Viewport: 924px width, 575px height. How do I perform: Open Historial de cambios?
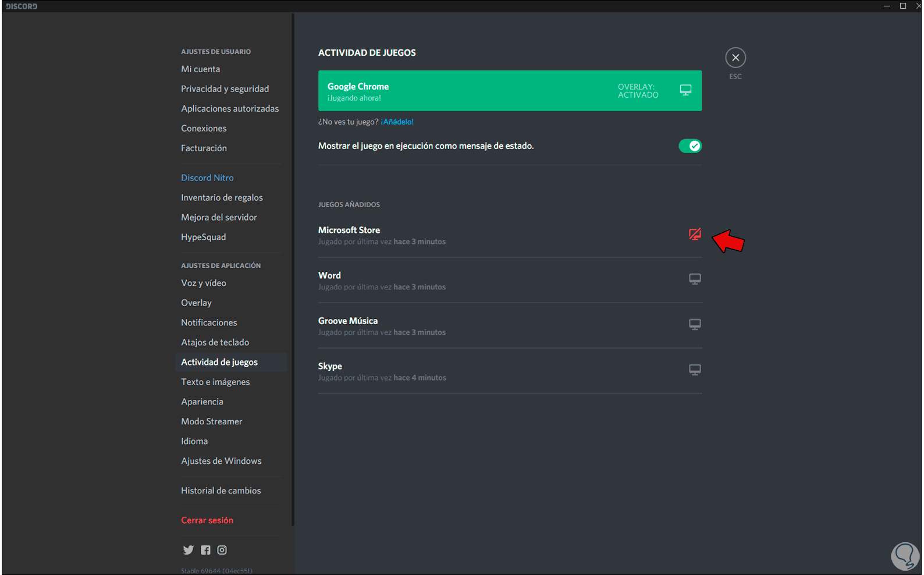(x=221, y=491)
